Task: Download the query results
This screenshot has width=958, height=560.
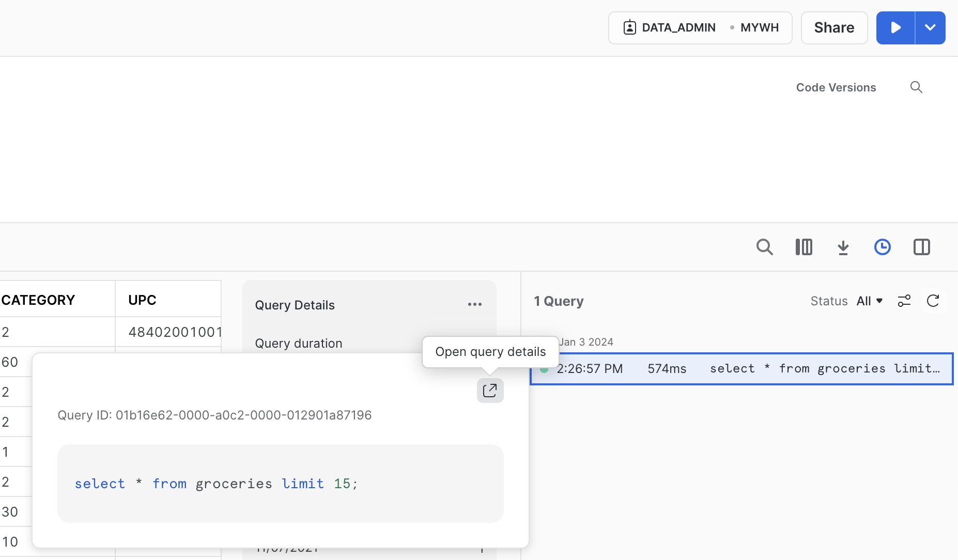Action: coord(843,247)
